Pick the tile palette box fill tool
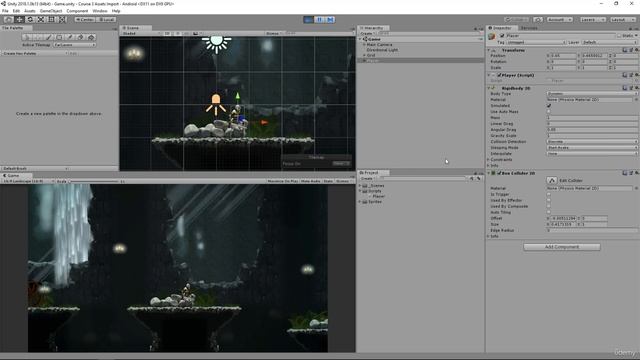 point(59,37)
